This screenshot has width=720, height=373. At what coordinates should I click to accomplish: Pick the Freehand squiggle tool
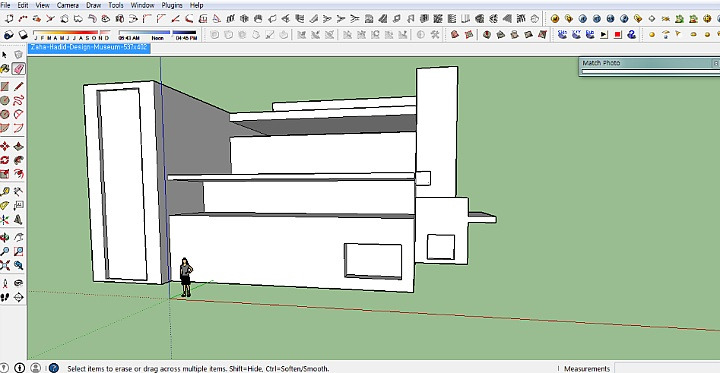click(x=18, y=101)
